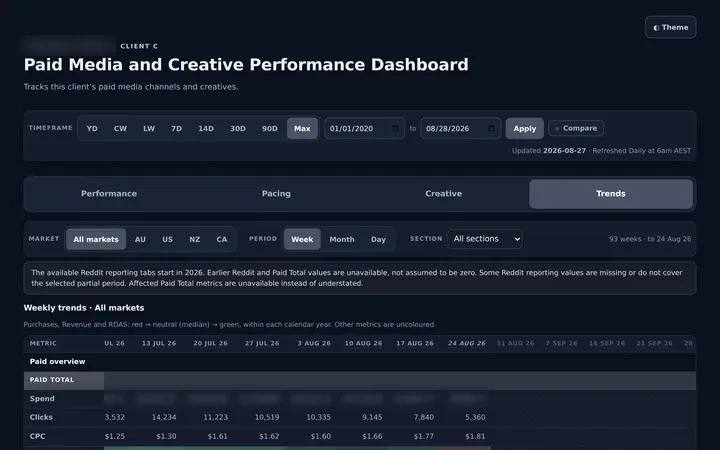Screen dimensions: 720x450
Task: Filter market to NZ
Action: click(195, 239)
